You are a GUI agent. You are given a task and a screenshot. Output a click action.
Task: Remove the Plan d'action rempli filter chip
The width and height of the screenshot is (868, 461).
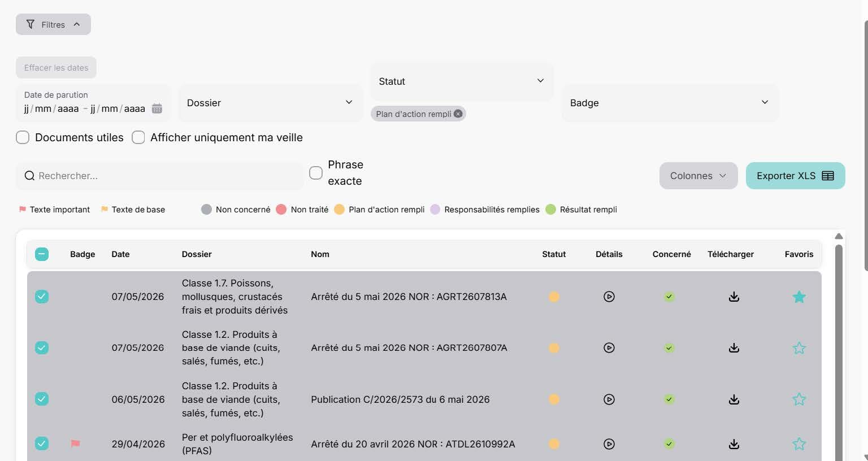pos(458,114)
